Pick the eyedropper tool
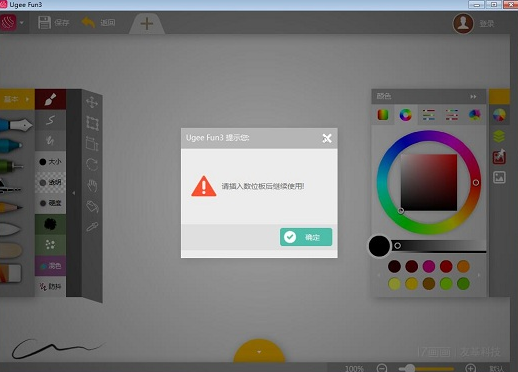The image size is (518, 372). 92,227
